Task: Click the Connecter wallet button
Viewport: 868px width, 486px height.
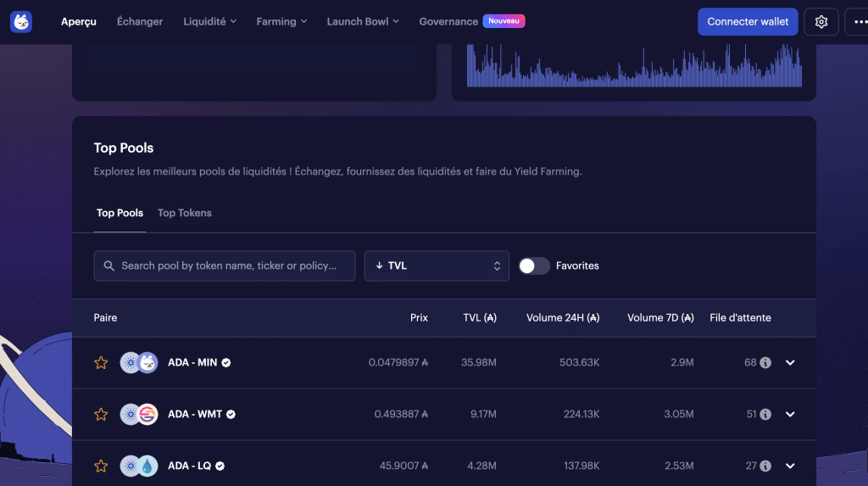Action: pyautogui.click(x=748, y=21)
